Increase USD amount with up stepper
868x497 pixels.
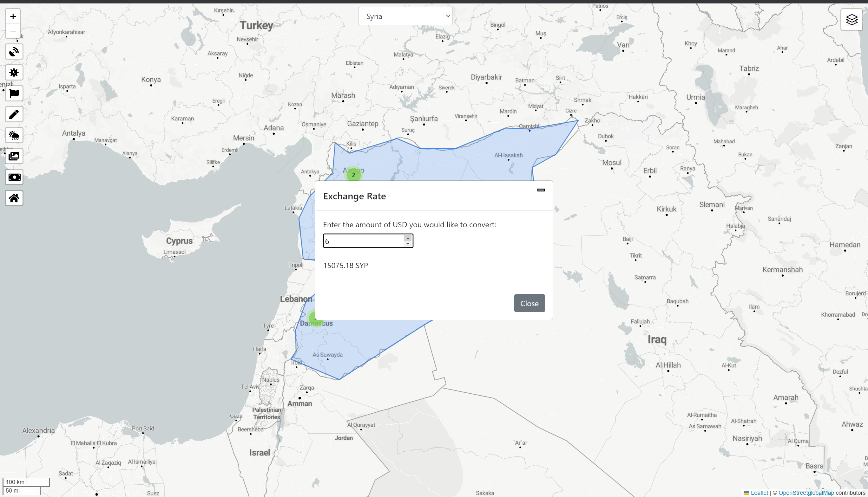408,238
